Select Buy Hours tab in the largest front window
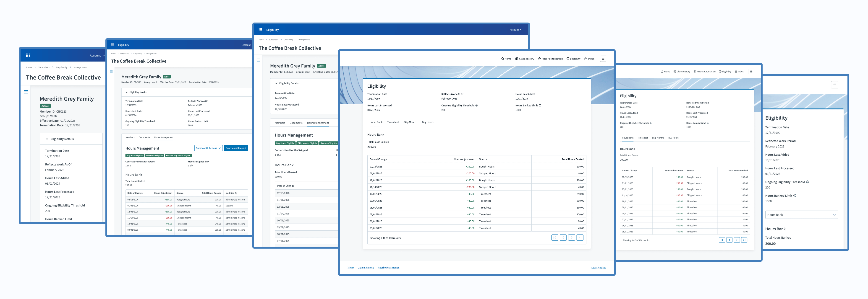 428,122
